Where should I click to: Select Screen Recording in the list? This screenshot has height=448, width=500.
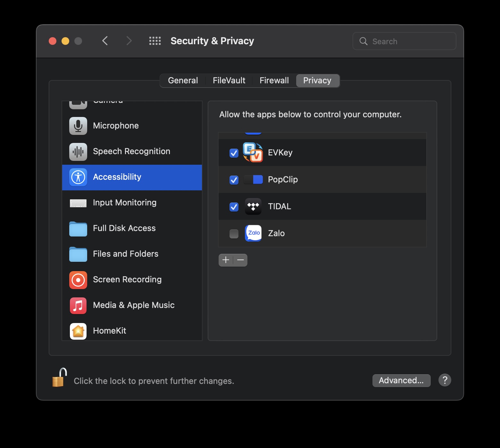(132, 280)
